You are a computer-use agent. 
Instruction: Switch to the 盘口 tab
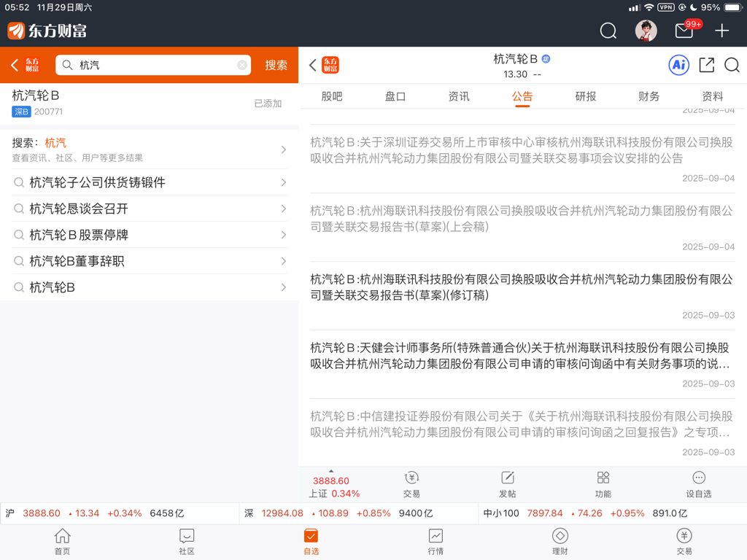click(395, 97)
